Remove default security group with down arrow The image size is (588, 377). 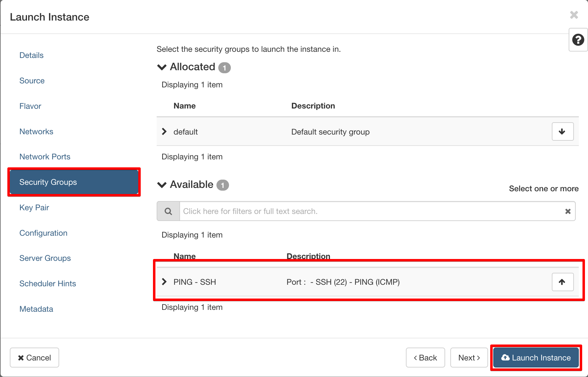coord(562,132)
